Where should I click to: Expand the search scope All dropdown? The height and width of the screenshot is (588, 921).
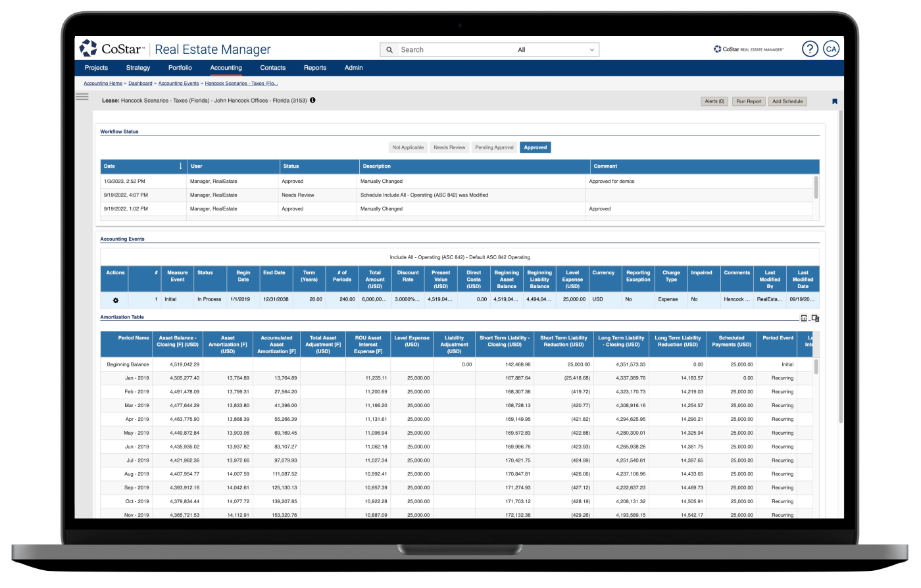coord(557,50)
